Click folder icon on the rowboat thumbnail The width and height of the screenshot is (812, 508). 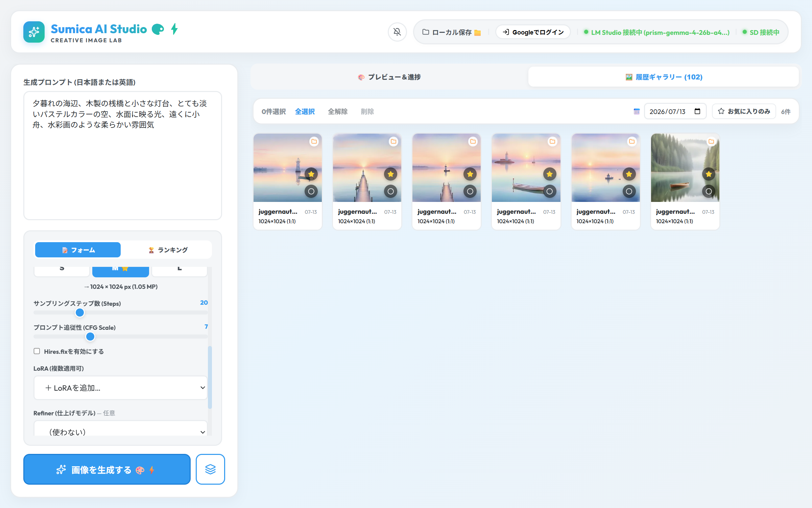coord(552,141)
